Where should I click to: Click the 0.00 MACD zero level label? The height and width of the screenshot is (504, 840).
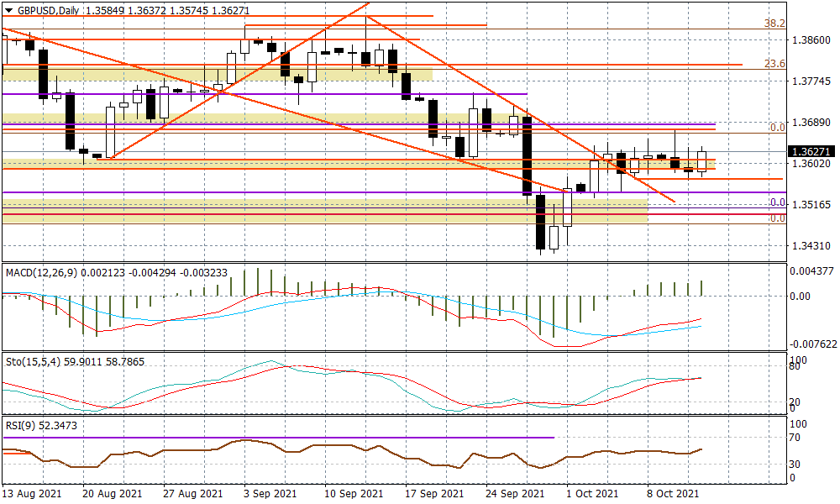pyautogui.click(x=801, y=297)
